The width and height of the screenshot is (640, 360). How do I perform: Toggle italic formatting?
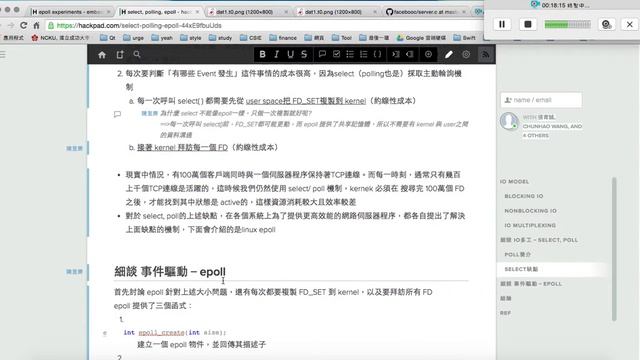pos(276,54)
